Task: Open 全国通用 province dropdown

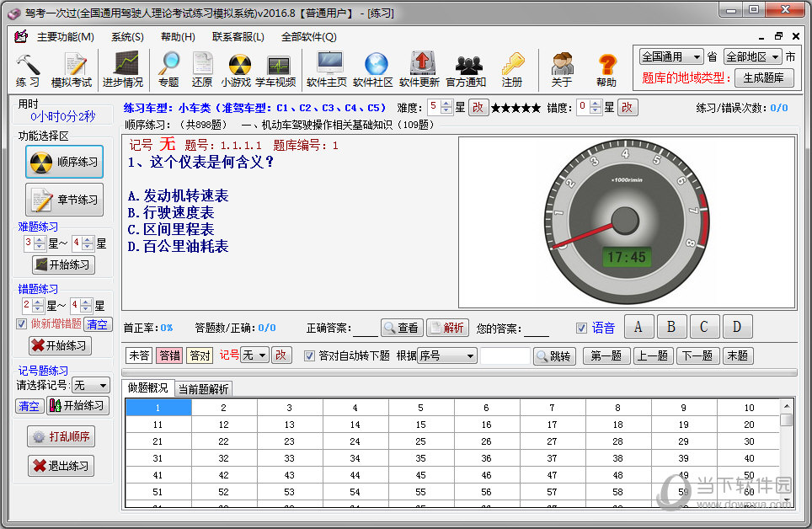Action: 671,56
